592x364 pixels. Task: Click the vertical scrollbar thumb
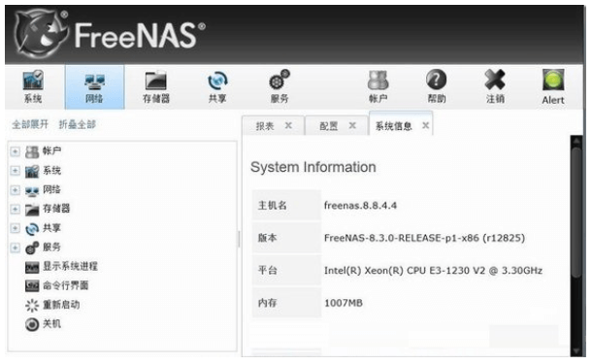[576, 213]
